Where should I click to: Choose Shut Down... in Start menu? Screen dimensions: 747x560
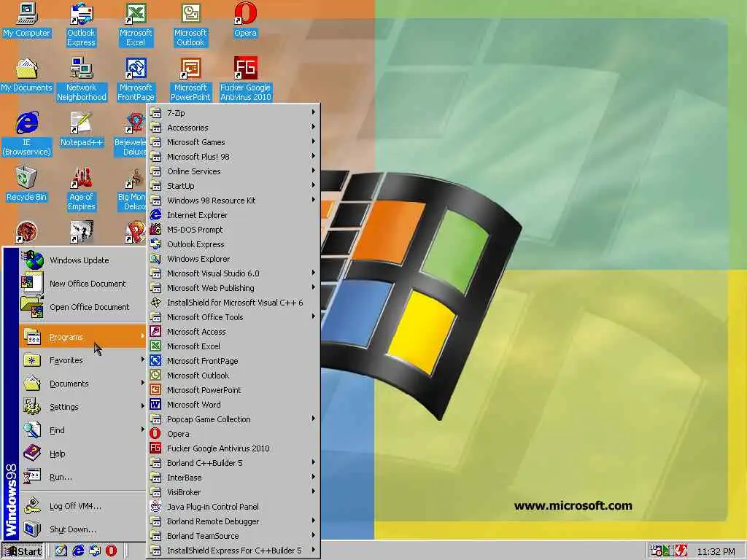[82, 529]
